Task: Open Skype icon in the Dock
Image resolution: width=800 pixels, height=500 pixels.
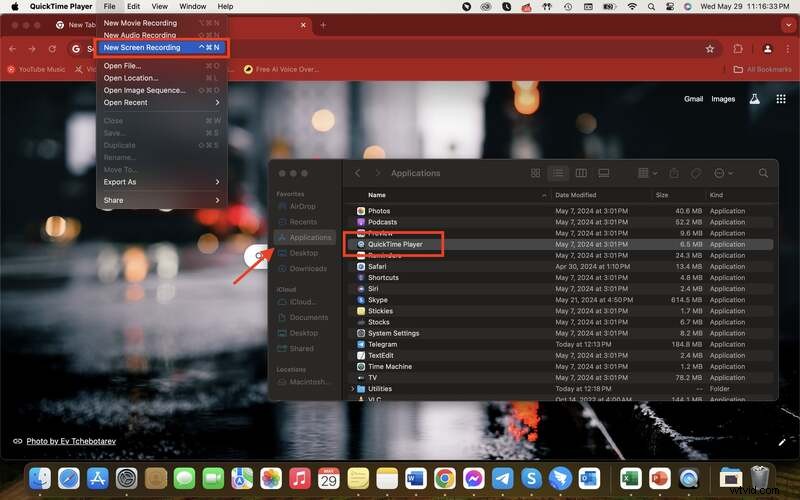Action: coord(532,479)
